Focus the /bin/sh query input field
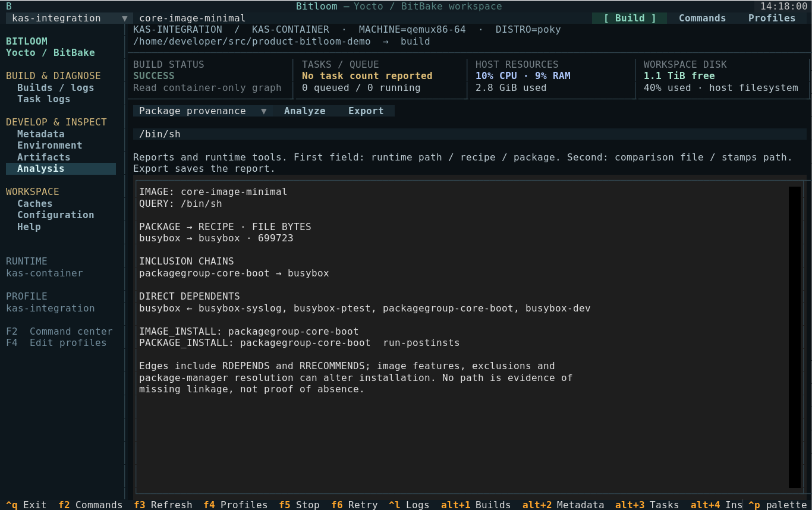The height and width of the screenshot is (510, 812). click(469, 134)
